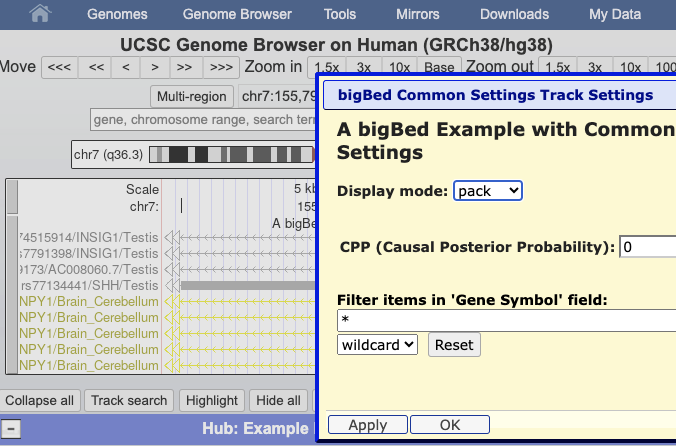Viewport: 676px width, 446px height.
Task: Click the Home icon in navigation bar
Action: point(40,15)
